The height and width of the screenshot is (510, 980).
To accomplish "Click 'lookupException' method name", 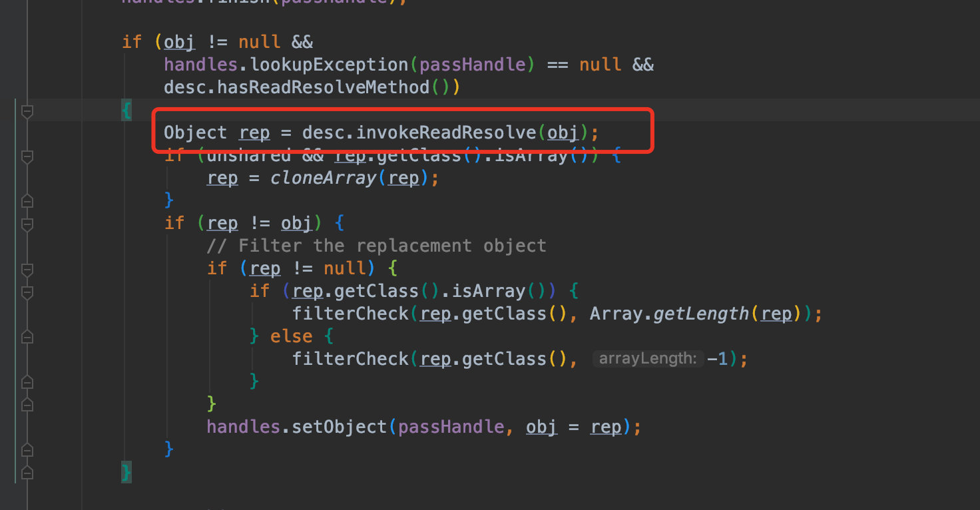I will (x=329, y=65).
